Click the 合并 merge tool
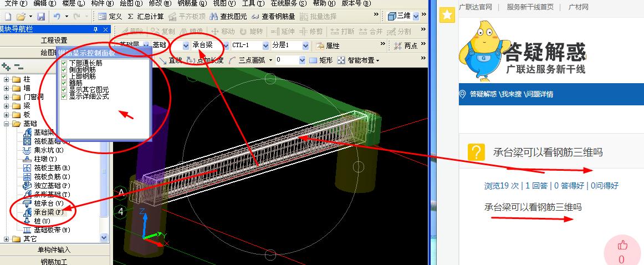This screenshot has width=644, height=265. [370, 31]
